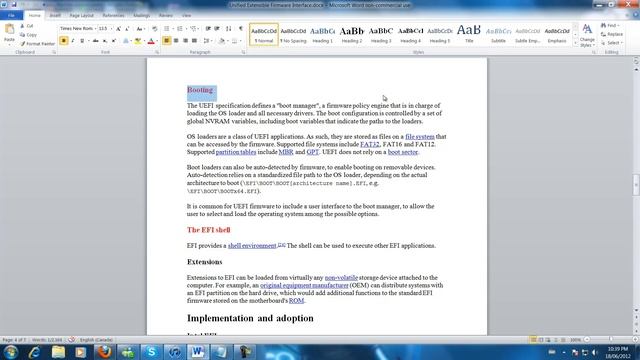The image size is (640, 360).
Task: Switch to the Mailings tab
Action: tap(142, 15)
